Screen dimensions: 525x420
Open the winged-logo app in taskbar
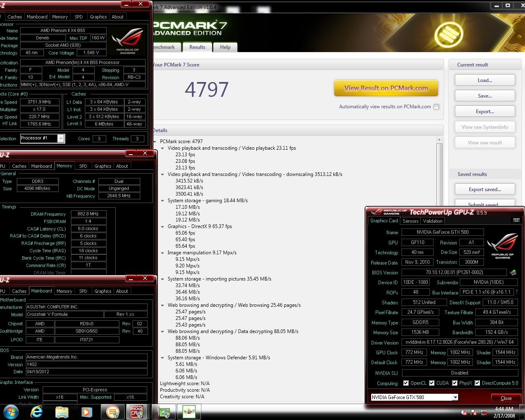click(189, 412)
